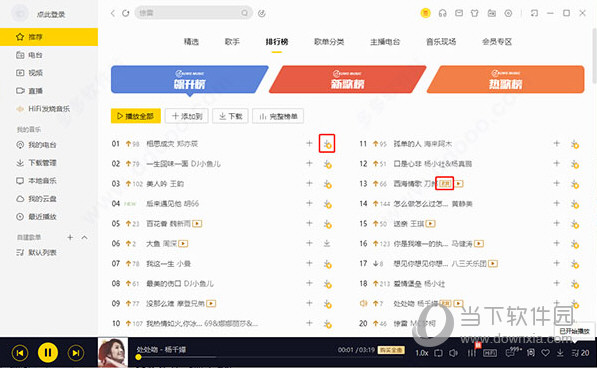The width and height of the screenshot is (597, 368).
Task: Open the yellow VIP badge icon
Action: [x=425, y=13]
